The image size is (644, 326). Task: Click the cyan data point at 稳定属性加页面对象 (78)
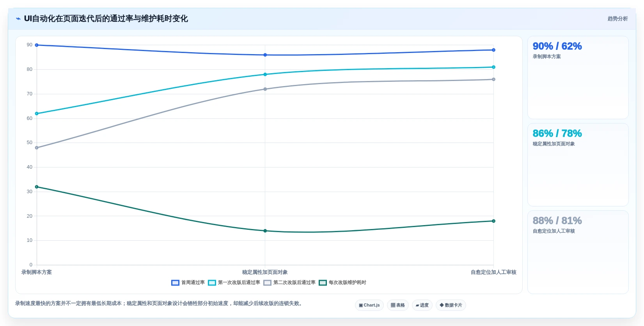pyautogui.click(x=265, y=74)
